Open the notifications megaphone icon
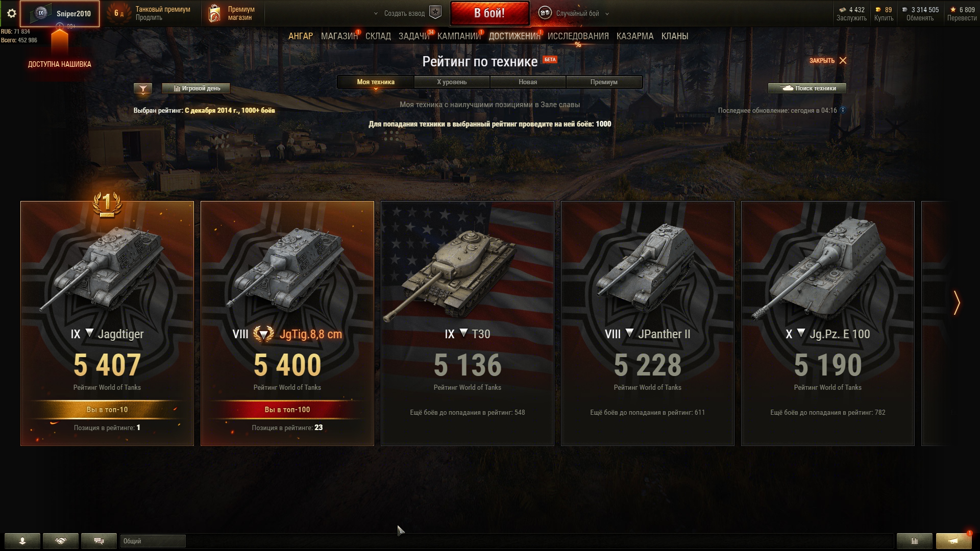Screen dimensions: 980x551 953,541
